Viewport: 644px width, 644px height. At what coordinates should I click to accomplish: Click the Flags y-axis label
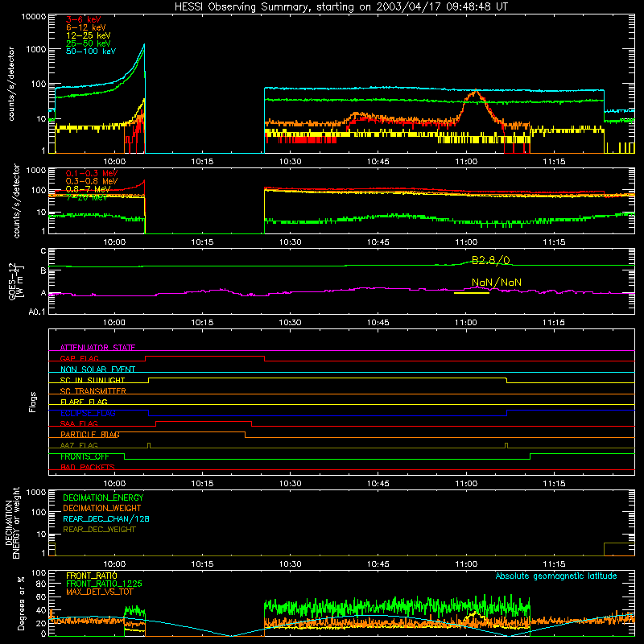click(32, 402)
